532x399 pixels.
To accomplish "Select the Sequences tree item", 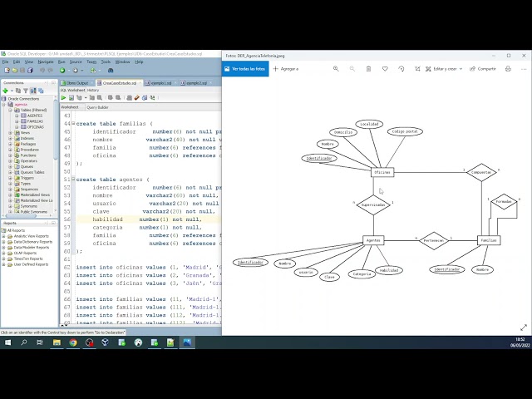I will [x=29, y=190].
